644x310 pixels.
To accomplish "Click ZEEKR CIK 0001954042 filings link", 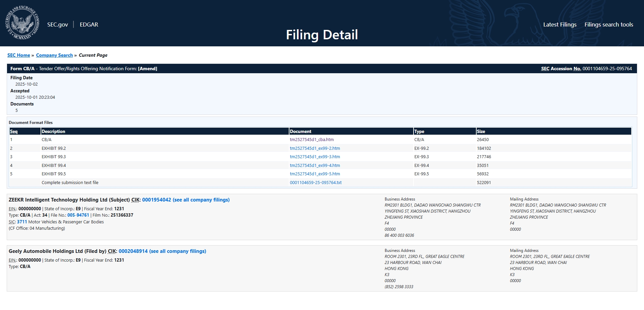I will click(185, 200).
